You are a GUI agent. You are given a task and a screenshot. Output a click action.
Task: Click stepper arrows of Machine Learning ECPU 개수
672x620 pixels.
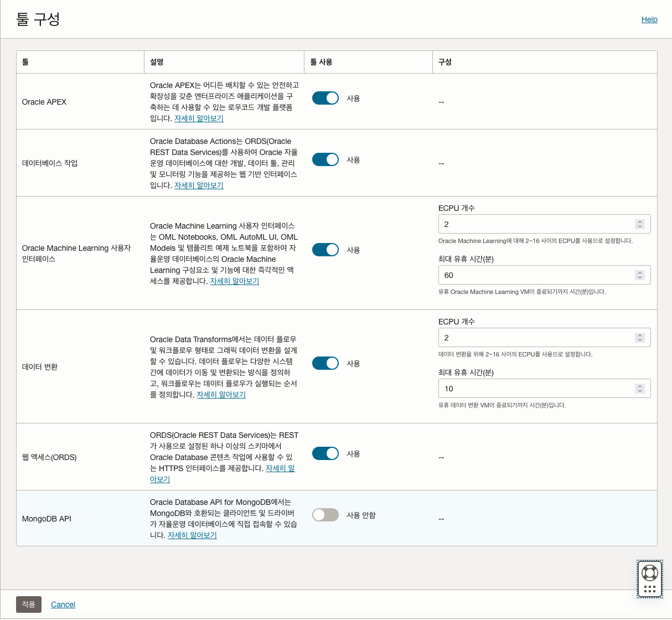point(640,224)
